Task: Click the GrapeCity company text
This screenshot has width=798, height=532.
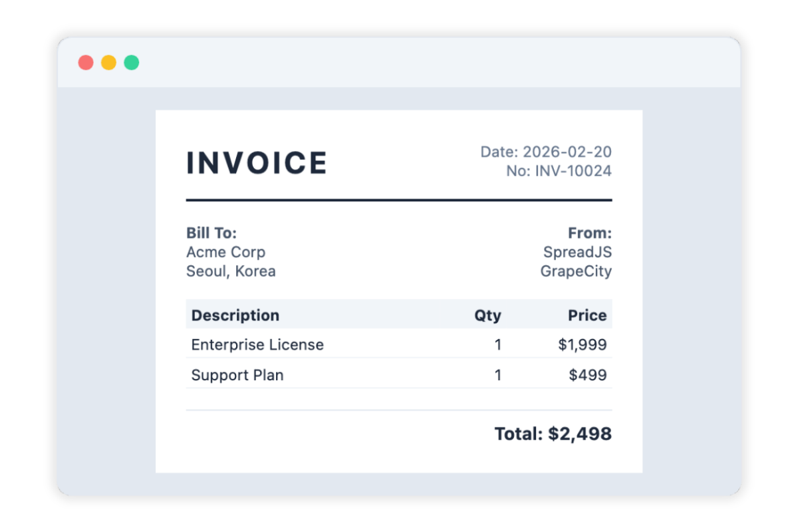Action: pos(576,271)
